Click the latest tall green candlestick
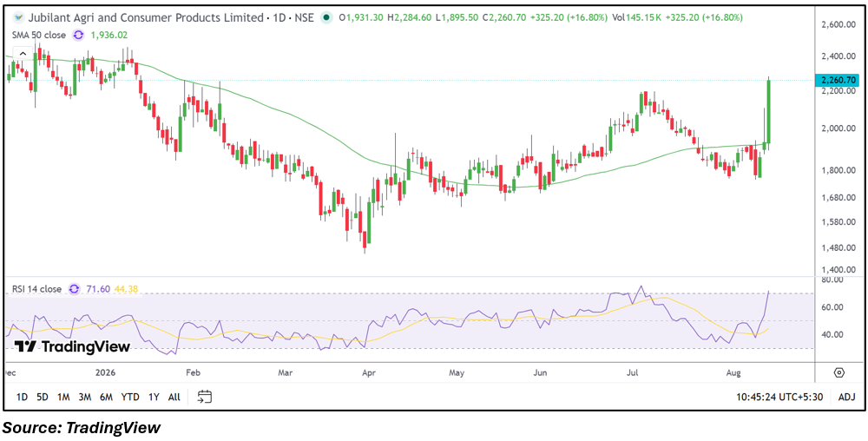The height and width of the screenshot is (441, 868). coord(769,114)
